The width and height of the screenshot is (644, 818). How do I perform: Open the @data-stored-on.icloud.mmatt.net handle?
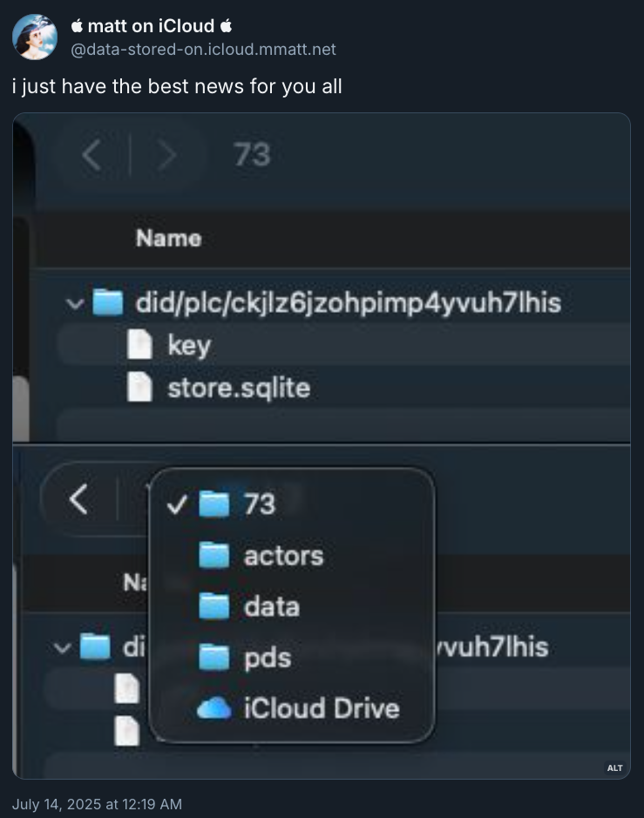pyautogui.click(x=203, y=50)
